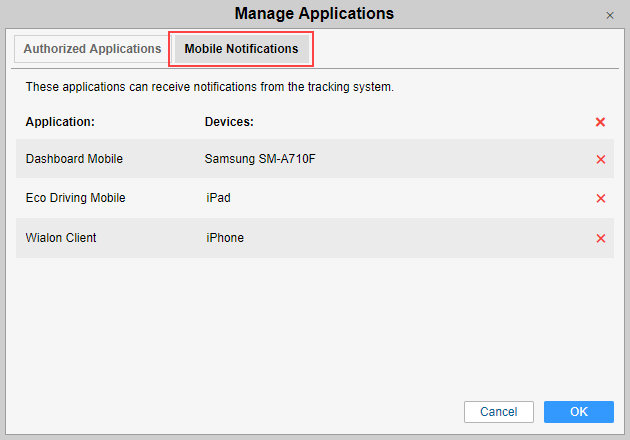Image resolution: width=630 pixels, height=440 pixels.
Task: Confirm with the OK button
Action: (579, 411)
